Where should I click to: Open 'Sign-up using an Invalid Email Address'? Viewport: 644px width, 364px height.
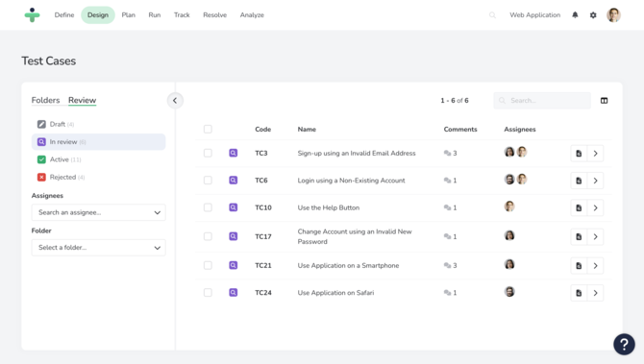[x=357, y=153]
